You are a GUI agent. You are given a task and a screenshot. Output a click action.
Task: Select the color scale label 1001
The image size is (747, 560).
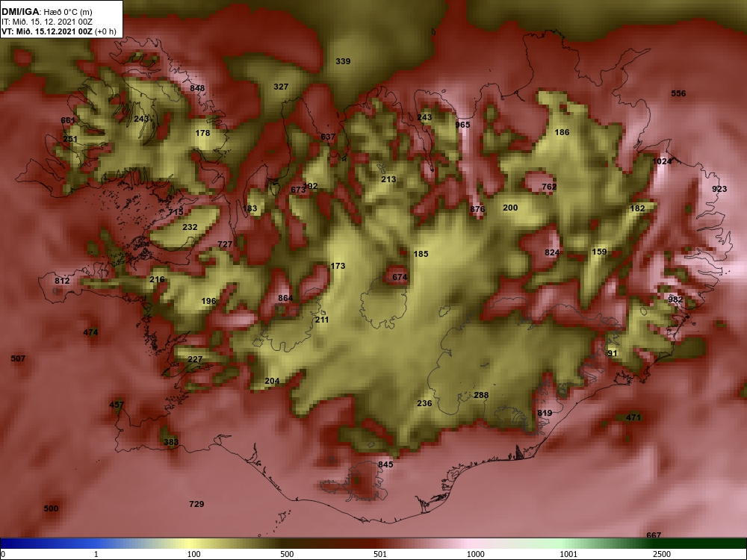568,554
